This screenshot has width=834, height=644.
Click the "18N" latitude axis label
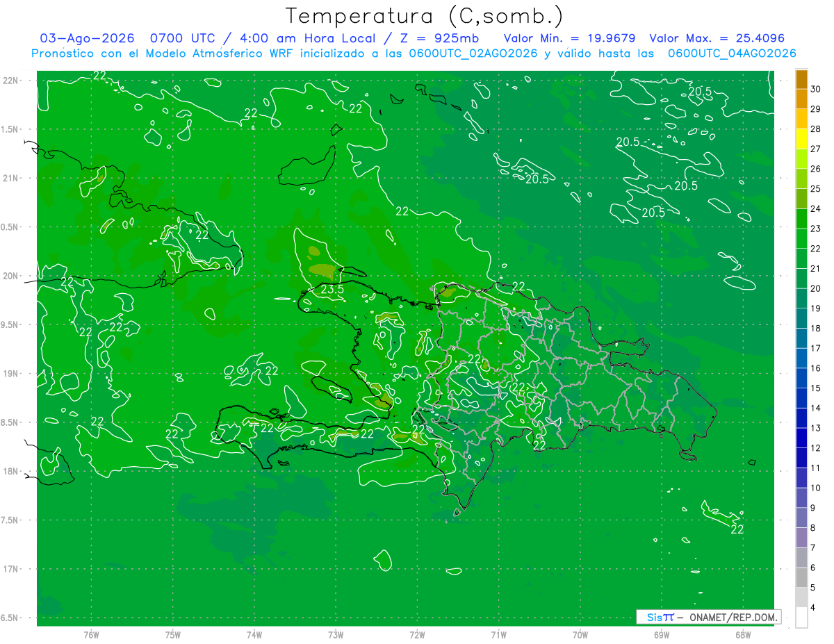point(10,471)
